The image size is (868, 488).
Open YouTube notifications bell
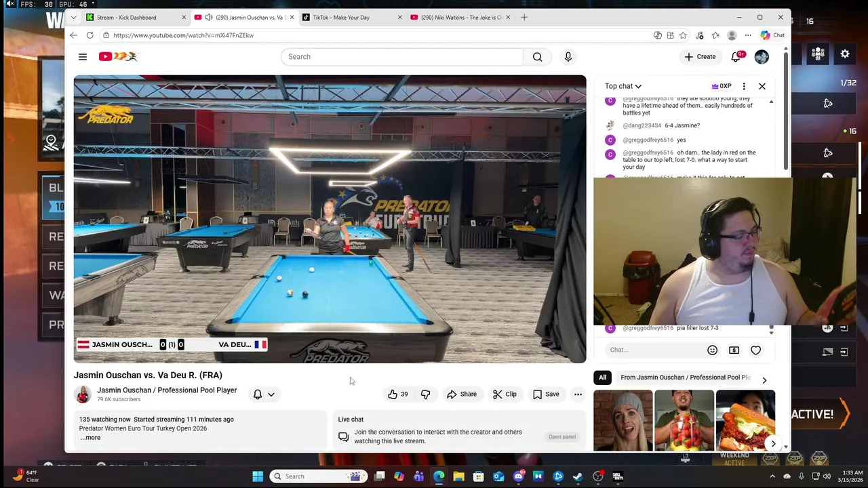coord(736,57)
